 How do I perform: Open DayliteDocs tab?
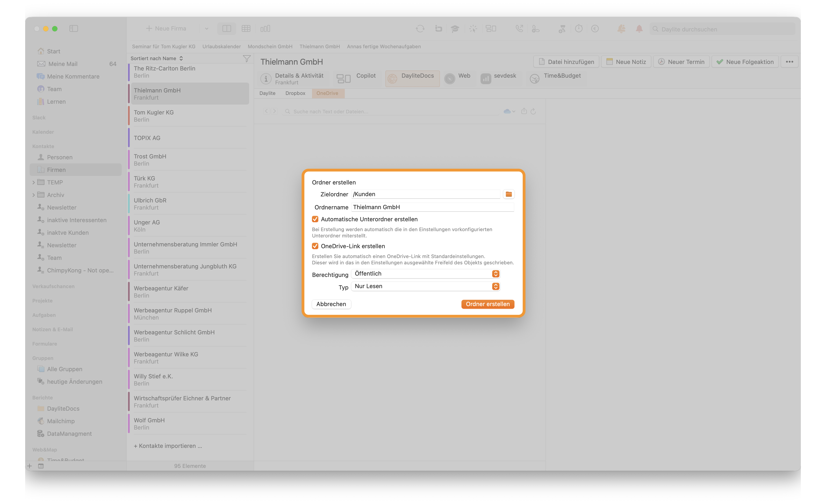pyautogui.click(x=412, y=78)
